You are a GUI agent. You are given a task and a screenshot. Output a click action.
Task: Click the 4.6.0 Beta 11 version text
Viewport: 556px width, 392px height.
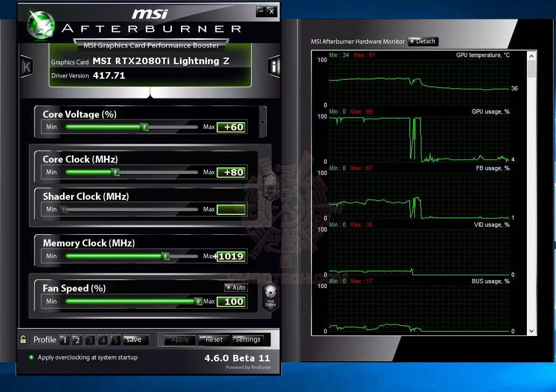(x=237, y=358)
